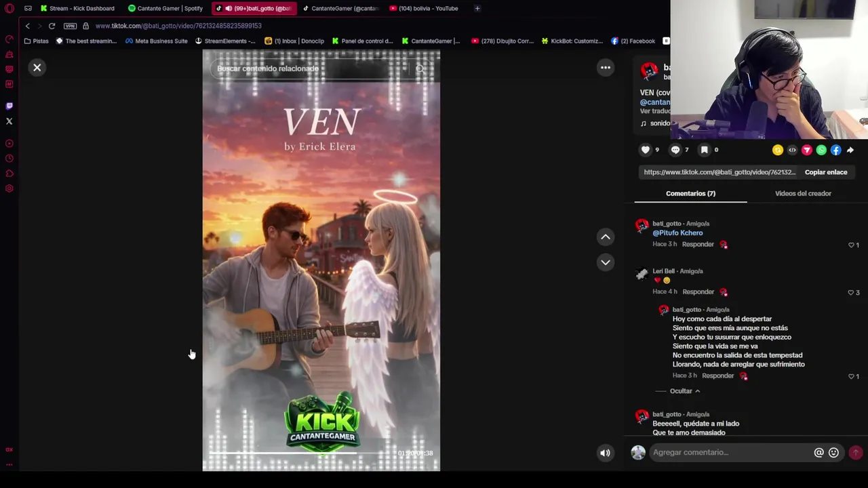868x488 pixels.
Task: Click Copiar enlace button
Action: [x=826, y=172]
